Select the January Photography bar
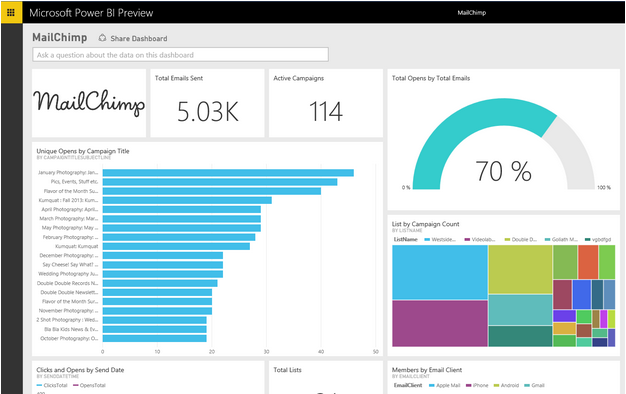Screen dimensions: 626x394 [228, 172]
